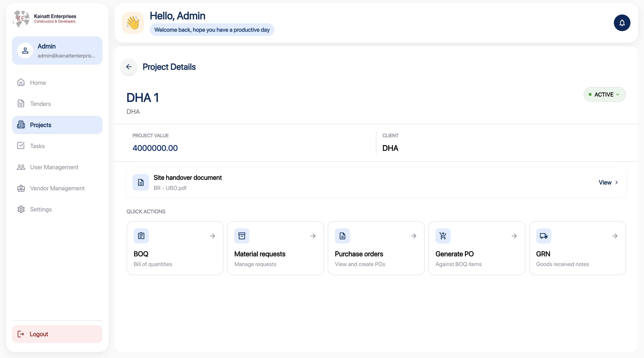
Task: Go back using the arrow beside Project Details
Action: coord(129,67)
